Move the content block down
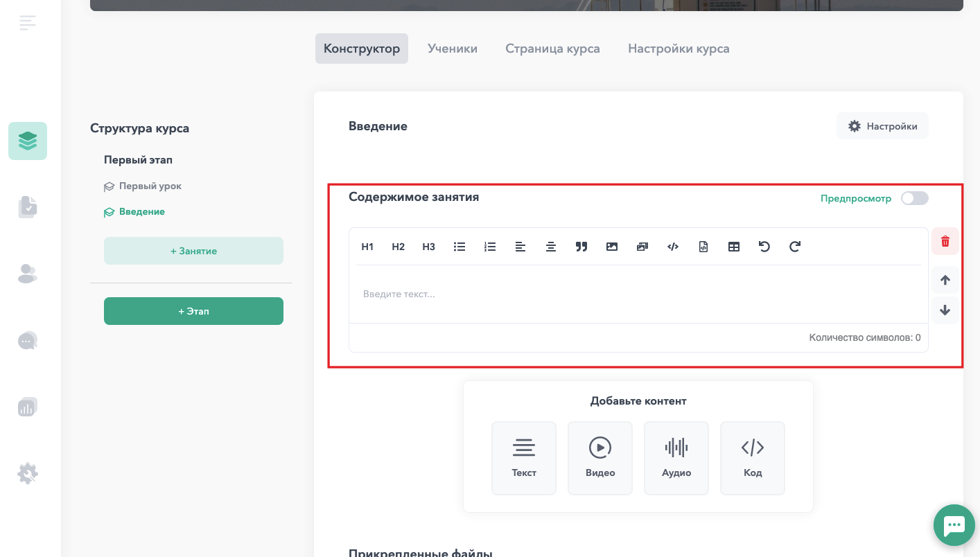Viewport: 980px width, 557px height. (945, 310)
